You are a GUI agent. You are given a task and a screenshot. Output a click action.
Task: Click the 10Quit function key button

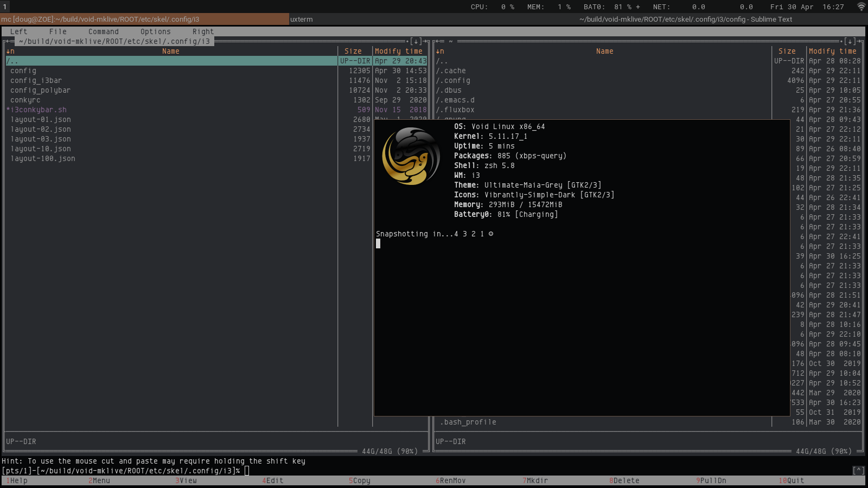tap(791, 480)
